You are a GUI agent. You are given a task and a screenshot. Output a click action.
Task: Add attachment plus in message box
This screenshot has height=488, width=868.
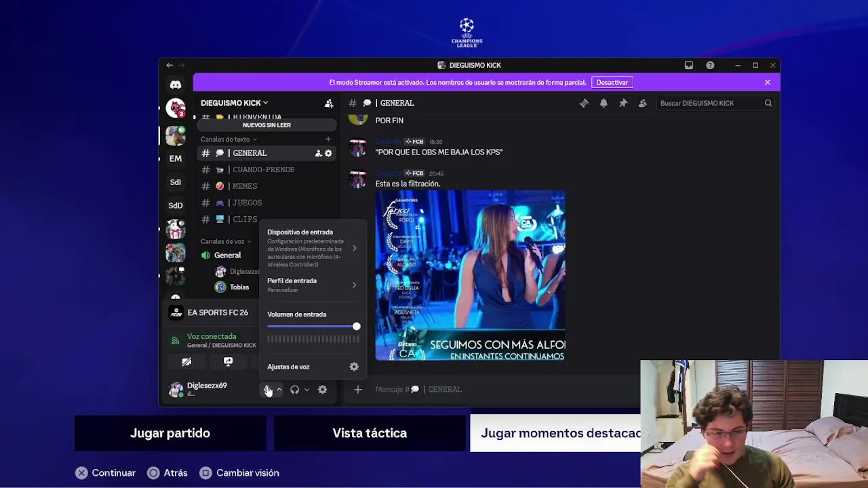pyautogui.click(x=358, y=390)
